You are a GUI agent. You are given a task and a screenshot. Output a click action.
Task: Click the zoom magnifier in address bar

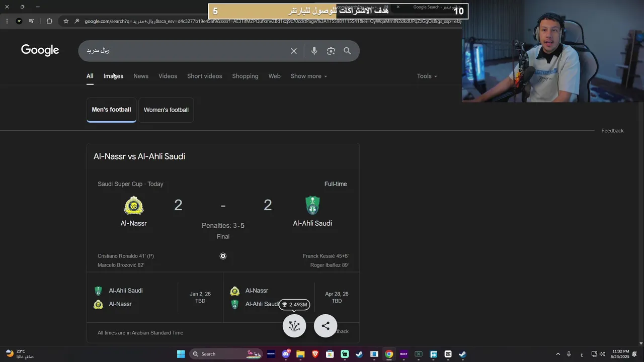coord(77,21)
